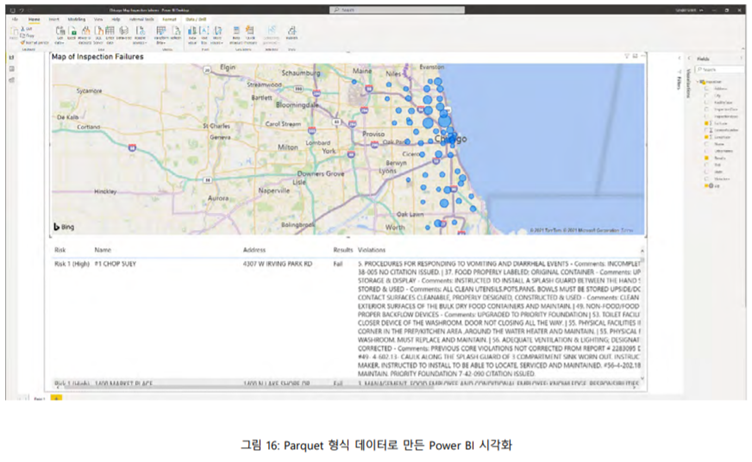Click the Fields pane search box
The height and width of the screenshot is (462, 752).
(x=720, y=70)
